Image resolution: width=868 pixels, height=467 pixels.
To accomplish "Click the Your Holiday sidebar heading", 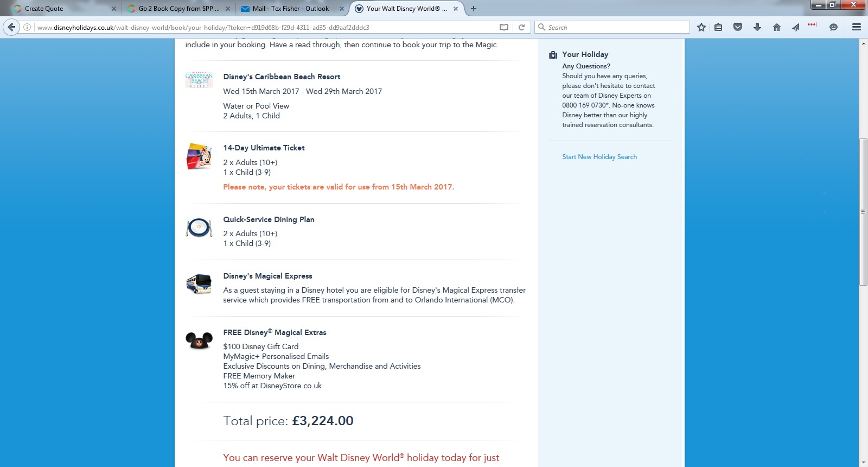I will (585, 54).
